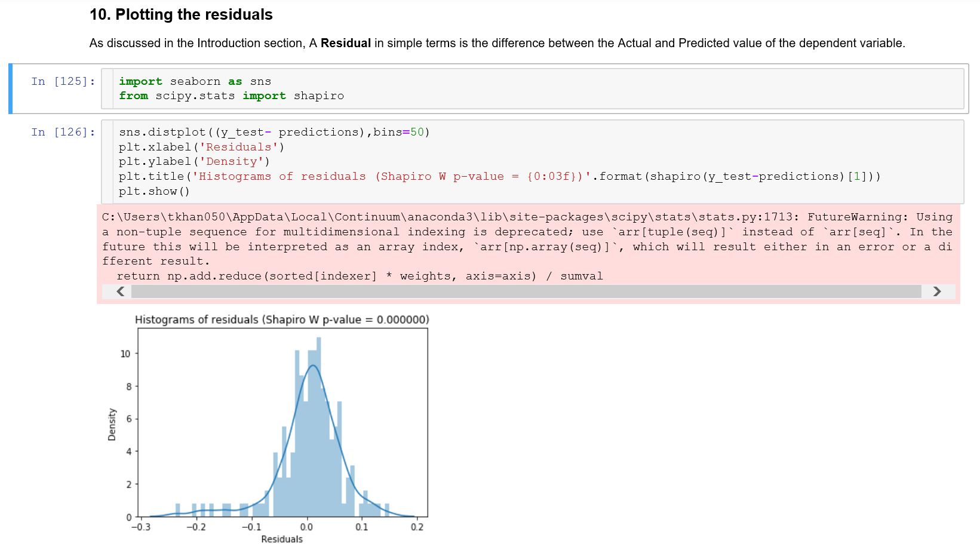Image resolution: width=980 pixels, height=544 pixels.
Task: Click the left scroll arrow in the warning output
Action: click(x=121, y=291)
